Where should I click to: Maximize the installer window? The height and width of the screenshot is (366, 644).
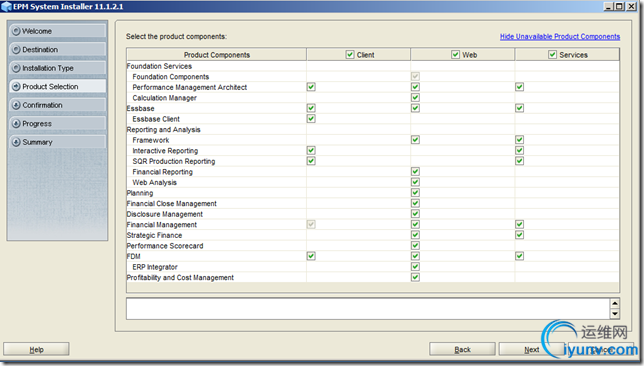pyautogui.click(x=619, y=6)
